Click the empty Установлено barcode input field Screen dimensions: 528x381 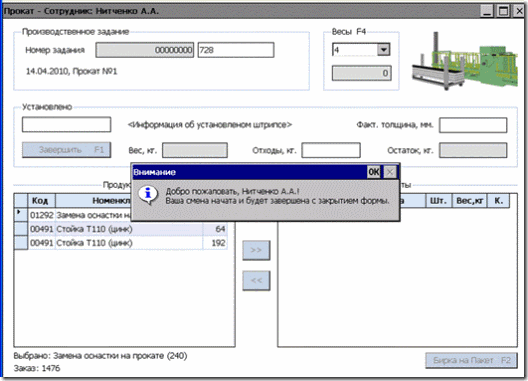click(x=66, y=125)
